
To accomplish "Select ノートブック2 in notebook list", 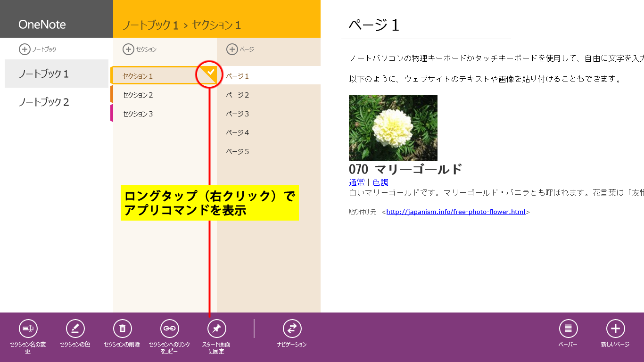I will coord(44,102).
